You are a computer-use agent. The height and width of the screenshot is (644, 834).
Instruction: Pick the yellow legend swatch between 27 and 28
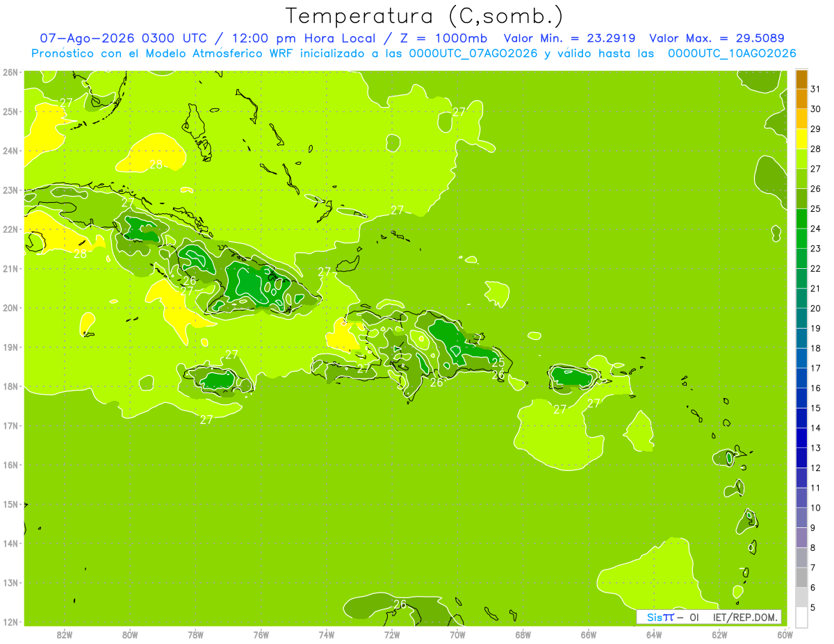click(x=802, y=158)
